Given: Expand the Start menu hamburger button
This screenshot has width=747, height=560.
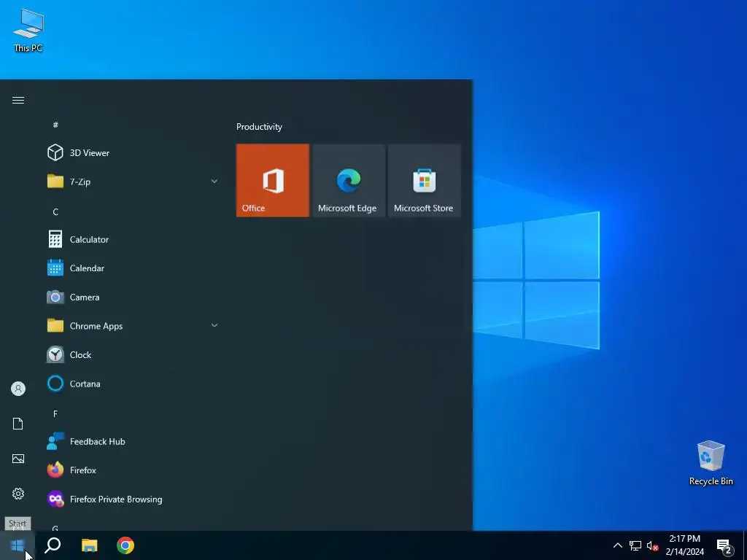Looking at the screenshot, I should pos(18,100).
